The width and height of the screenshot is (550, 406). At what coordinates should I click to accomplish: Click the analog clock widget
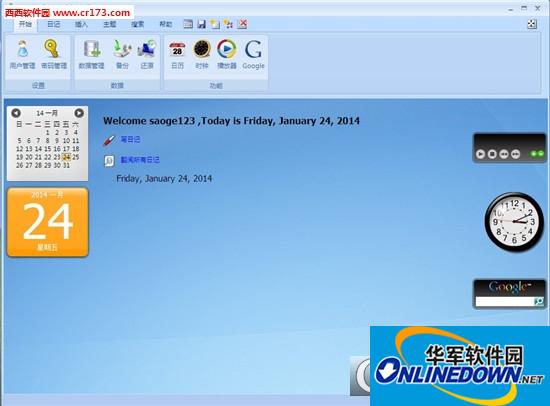coord(514,222)
